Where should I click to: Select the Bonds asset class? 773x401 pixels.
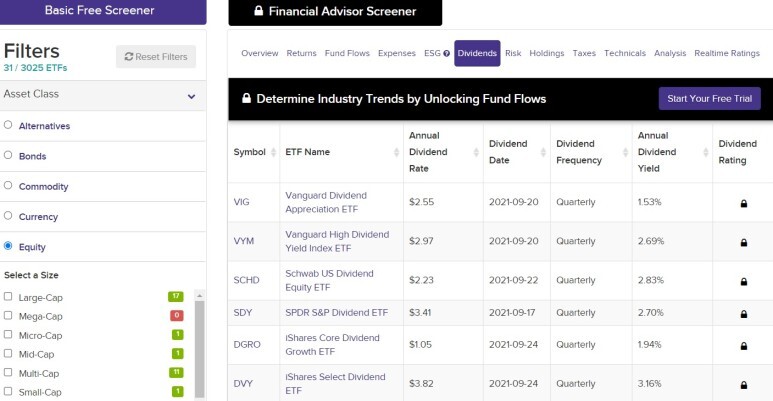8,155
